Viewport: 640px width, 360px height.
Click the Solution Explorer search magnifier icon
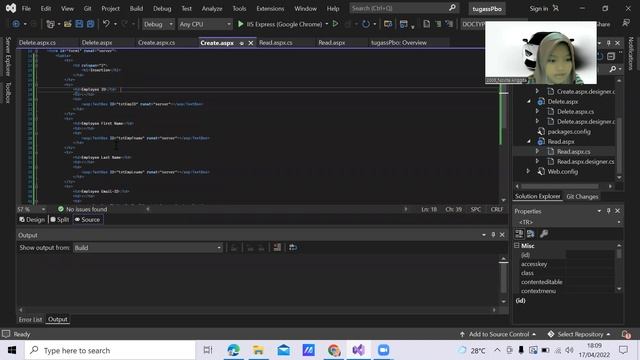coord(613,69)
